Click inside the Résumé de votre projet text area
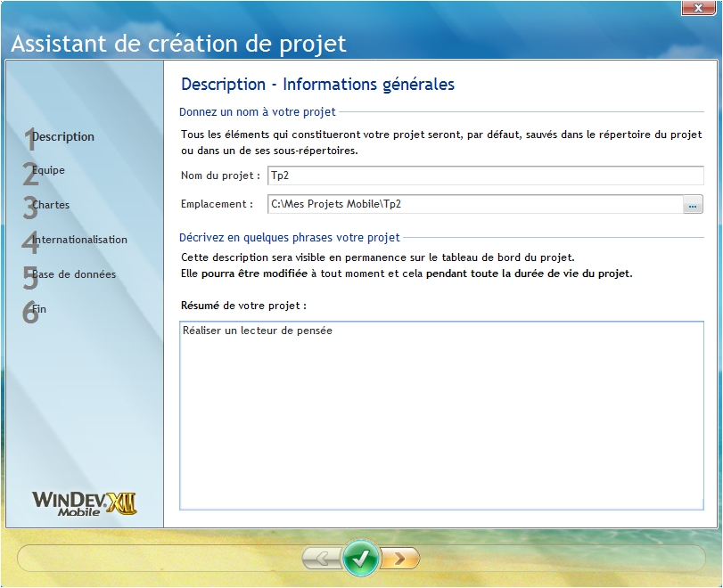Image resolution: width=723 pixels, height=588 pixels. point(441,416)
